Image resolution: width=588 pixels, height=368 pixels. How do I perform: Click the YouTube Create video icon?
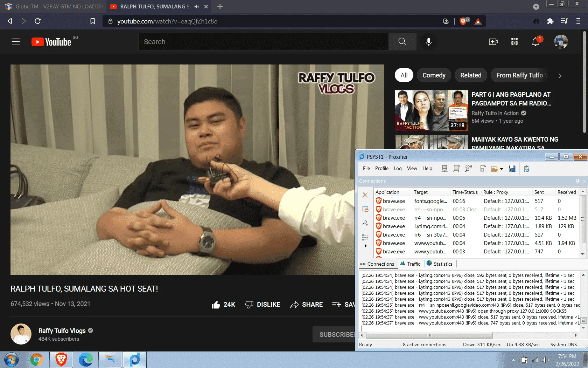[493, 42]
